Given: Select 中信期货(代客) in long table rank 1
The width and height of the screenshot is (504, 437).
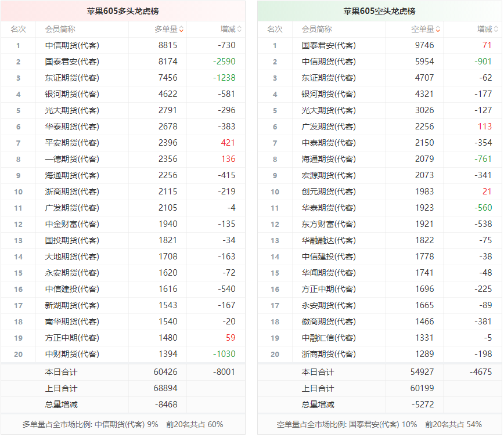Looking at the screenshot, I should [72, 46].
